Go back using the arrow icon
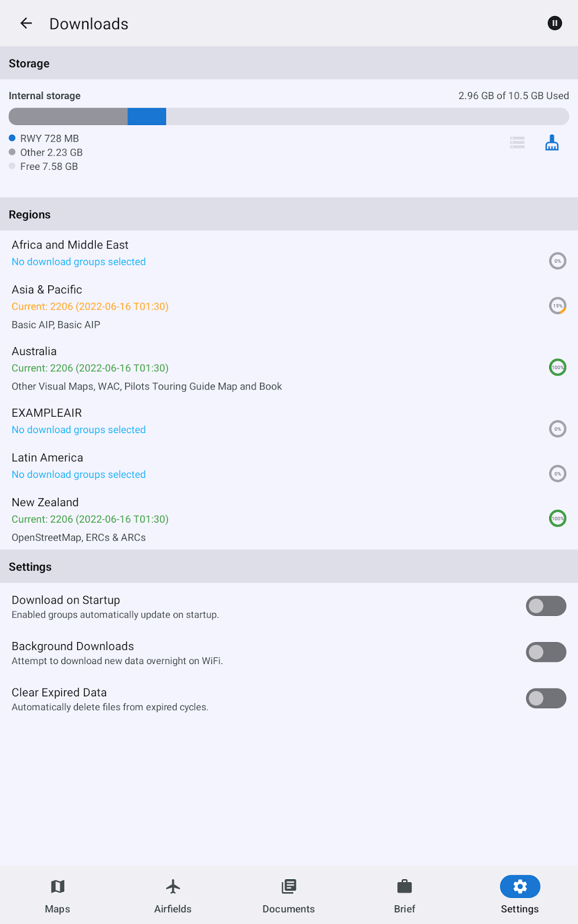The width and height of the screenshot is (578, 924). [x=26, y=23]
